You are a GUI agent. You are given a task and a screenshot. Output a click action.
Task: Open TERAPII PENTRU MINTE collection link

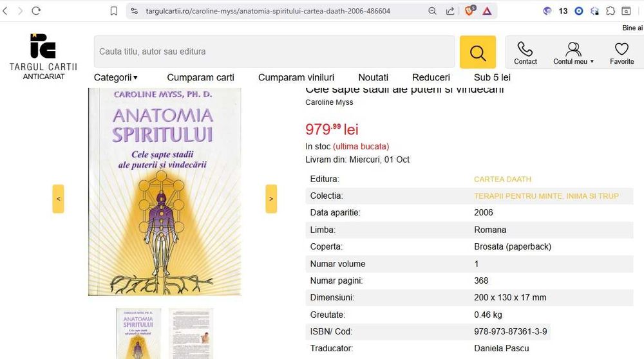pyautogui.click(x=546, y=196)
